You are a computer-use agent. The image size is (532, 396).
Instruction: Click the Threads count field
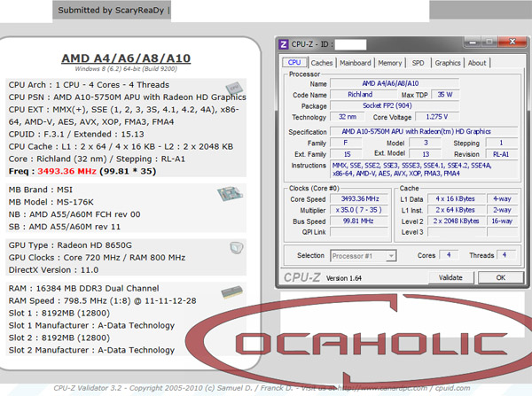point(505,255)
